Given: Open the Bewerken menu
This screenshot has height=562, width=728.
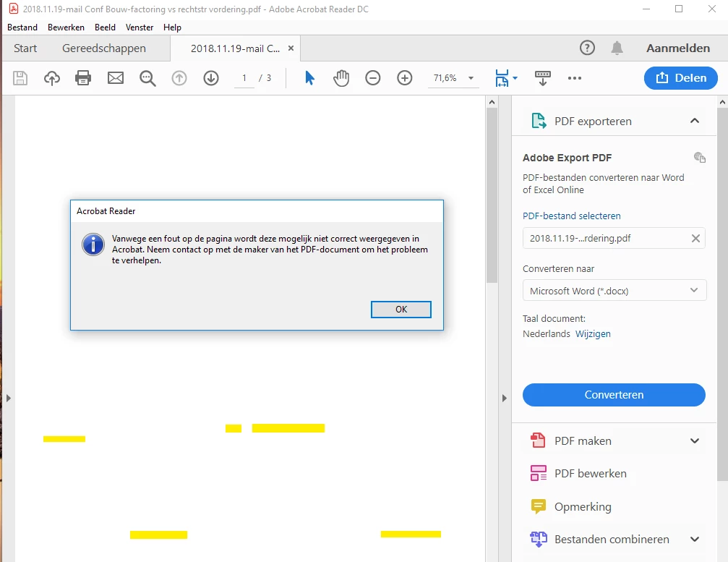Looking at the screenshot, I should tap(66, 27).
